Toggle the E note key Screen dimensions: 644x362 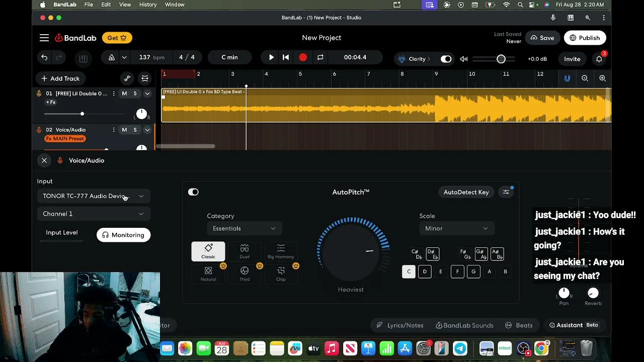441,271
